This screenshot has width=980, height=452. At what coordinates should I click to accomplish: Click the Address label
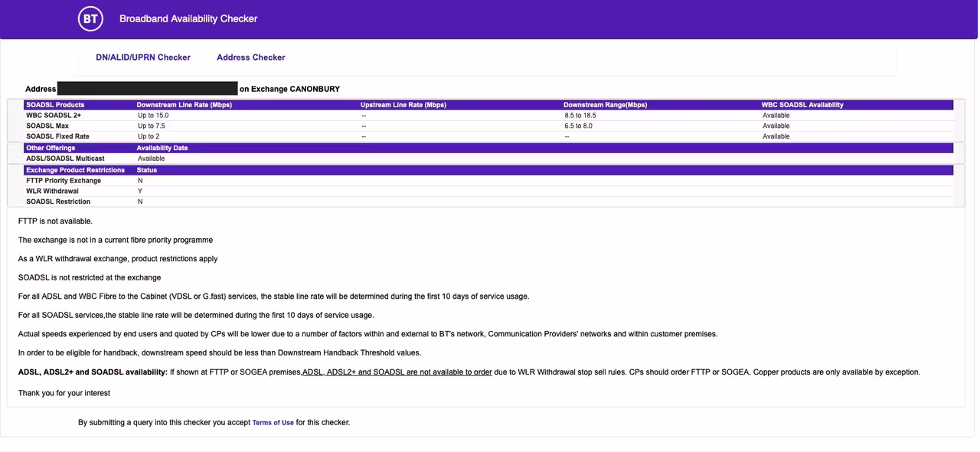coord(41,89)
